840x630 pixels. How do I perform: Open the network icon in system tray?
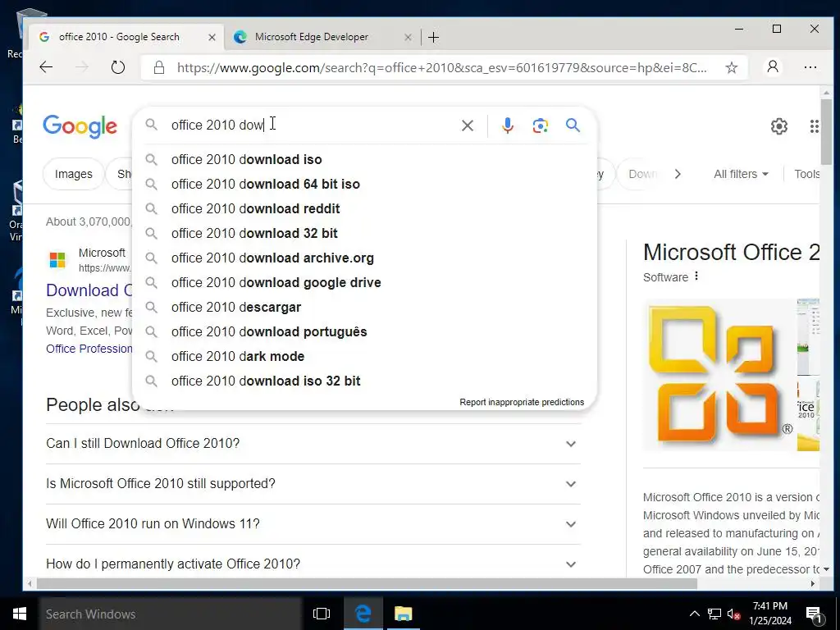[x=714, y=614]
